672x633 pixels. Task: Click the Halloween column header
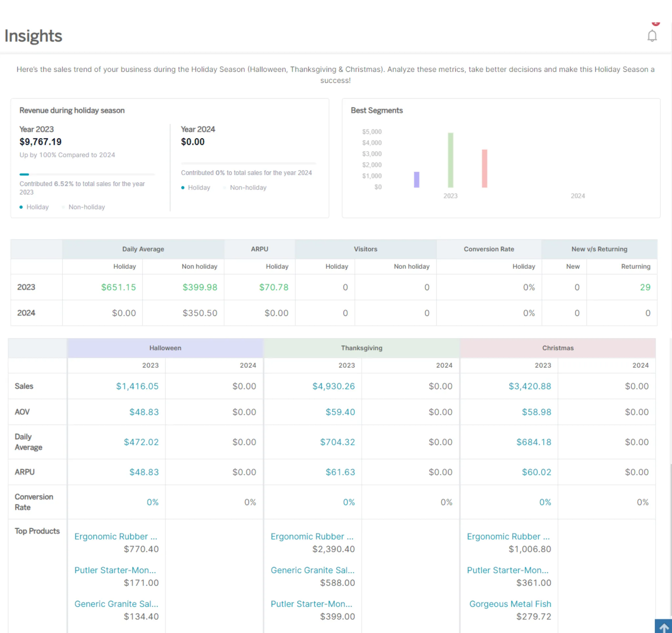pyautogui.click(x=165, y=348)
